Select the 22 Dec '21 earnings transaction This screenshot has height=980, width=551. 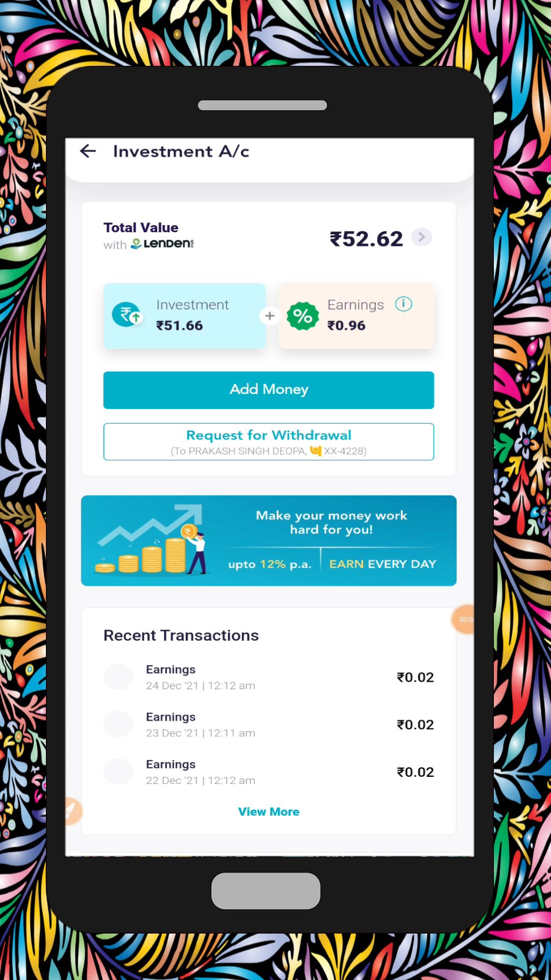tap(269, 772)
